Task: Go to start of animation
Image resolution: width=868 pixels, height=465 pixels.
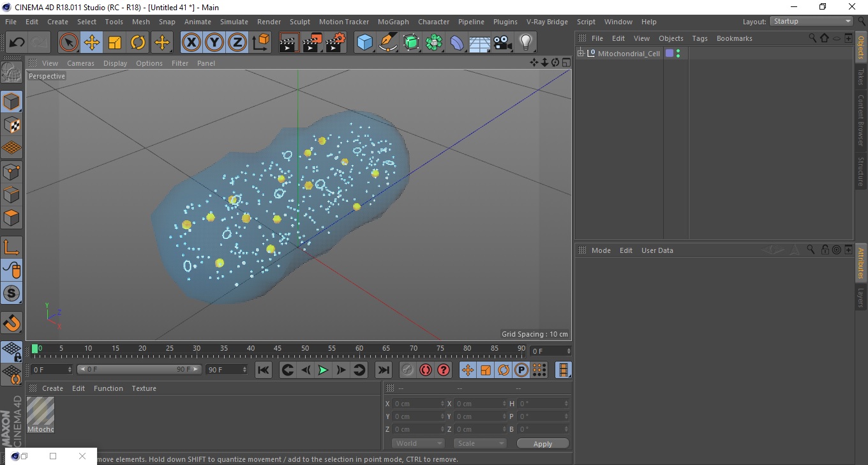Action: coord(264,370)
